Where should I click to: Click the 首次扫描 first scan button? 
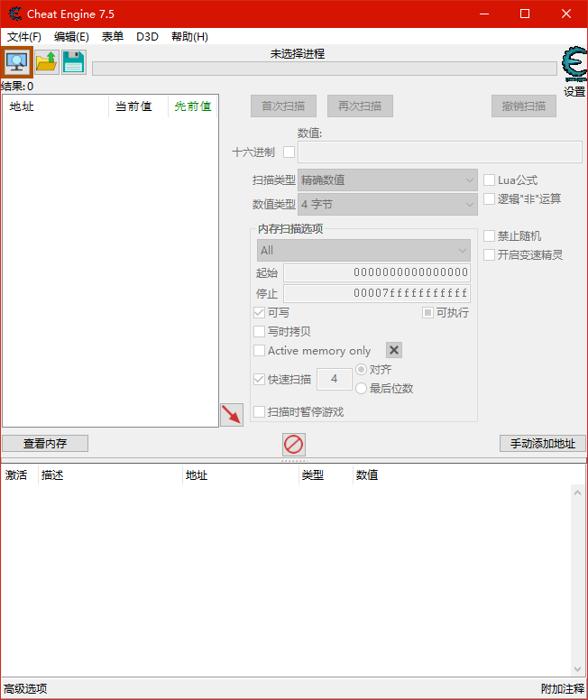[283, 106]
